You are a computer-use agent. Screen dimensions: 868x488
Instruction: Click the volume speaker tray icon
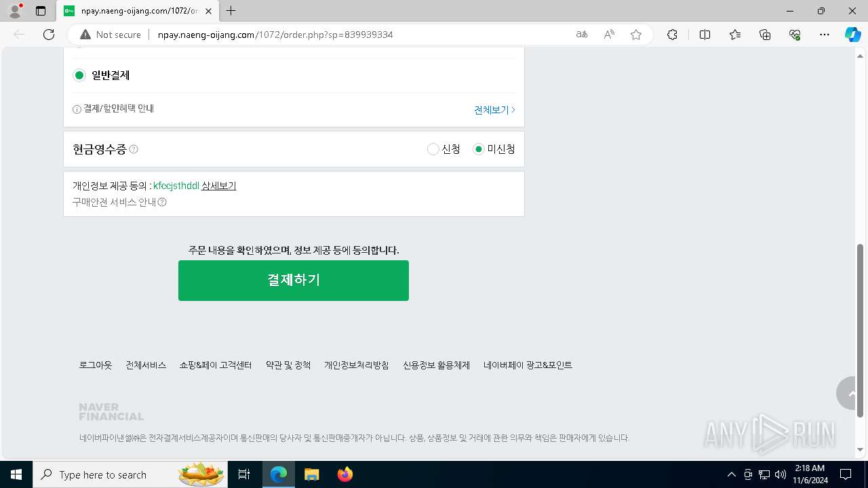coord(781,474)
